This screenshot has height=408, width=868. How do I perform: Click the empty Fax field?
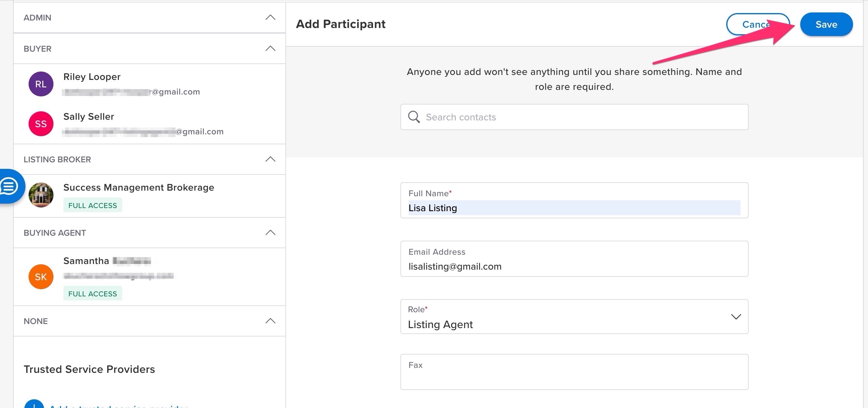point(574,372)
